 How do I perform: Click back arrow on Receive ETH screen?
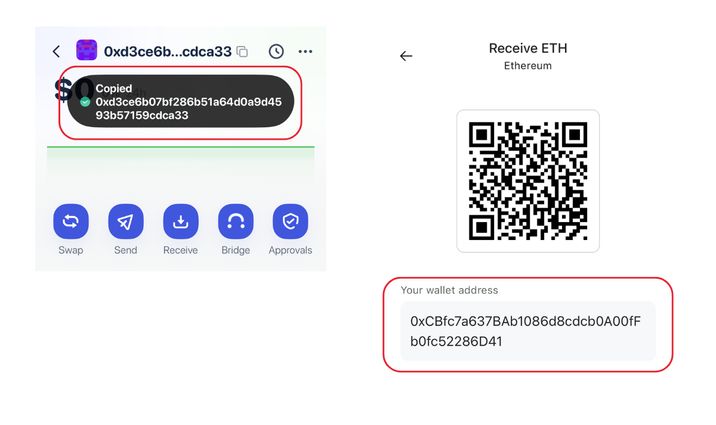[x=406, y=56]
